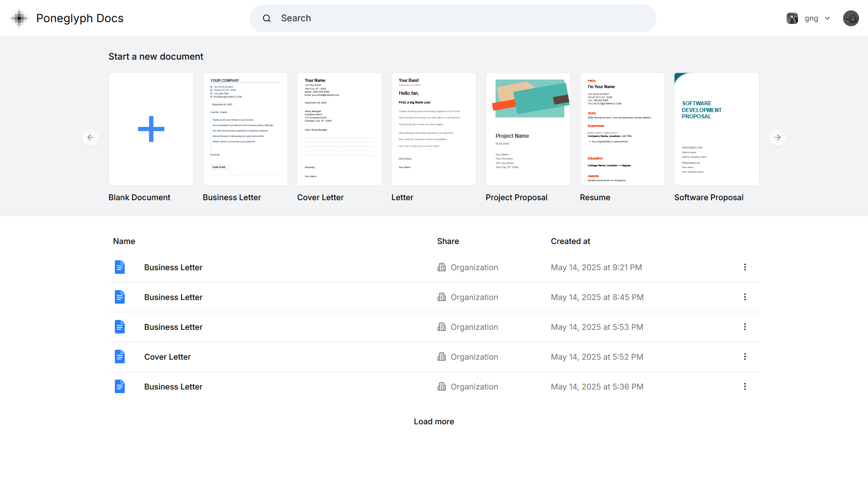Click the Poneglyph Docs logo icon
Image resolution: width=868 pixels, height=488 pixels.
[19, 18]
